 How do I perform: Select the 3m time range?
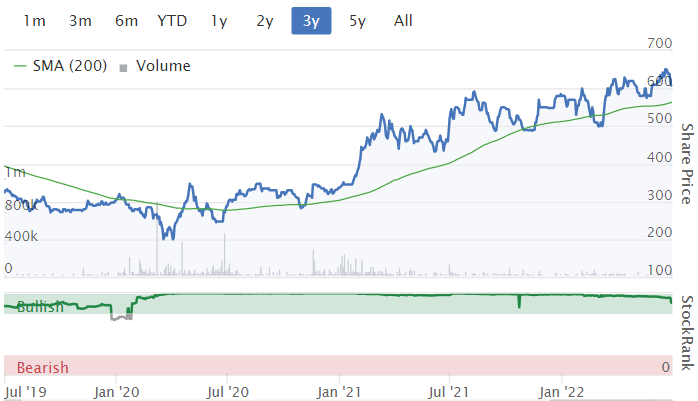pos(81,20)
